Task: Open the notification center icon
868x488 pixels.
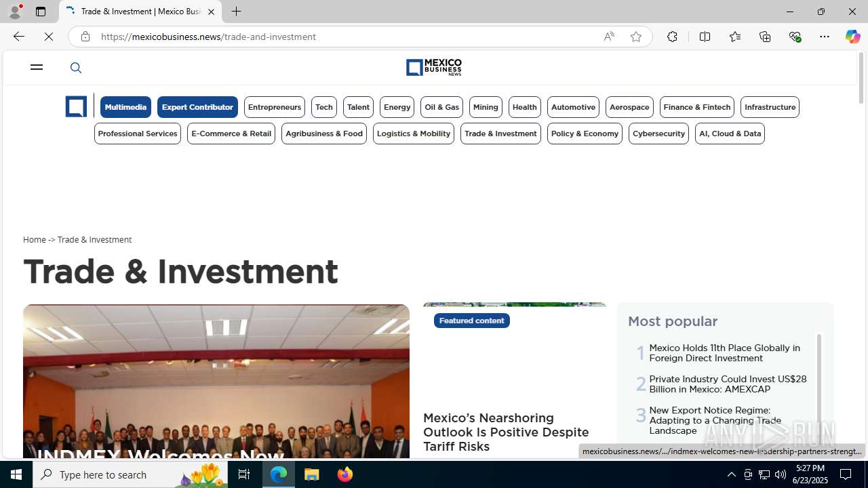Action: (846, 474)
